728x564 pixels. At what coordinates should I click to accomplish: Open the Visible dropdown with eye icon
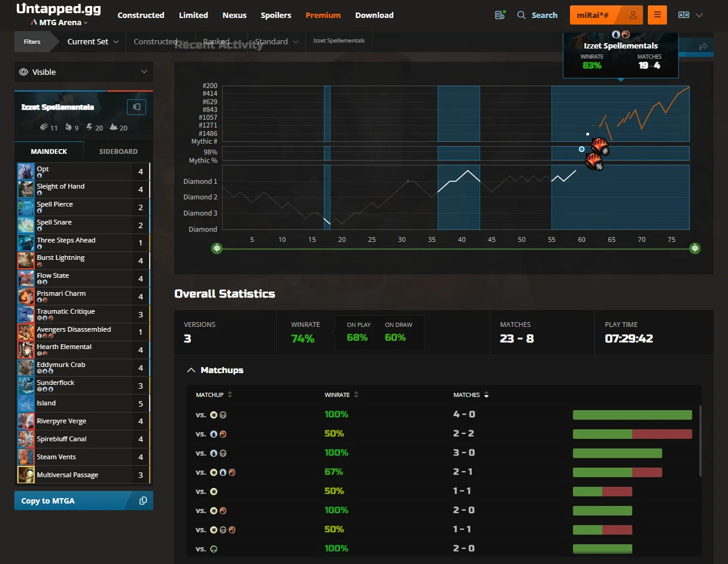coord(84,72)
